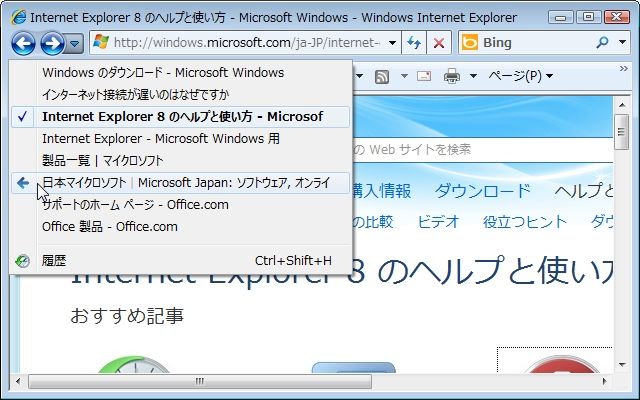Select Internet Explorer - Microsoft Windows 用 entry
Viewport: 640px width, 400px height.
[180, 139]
